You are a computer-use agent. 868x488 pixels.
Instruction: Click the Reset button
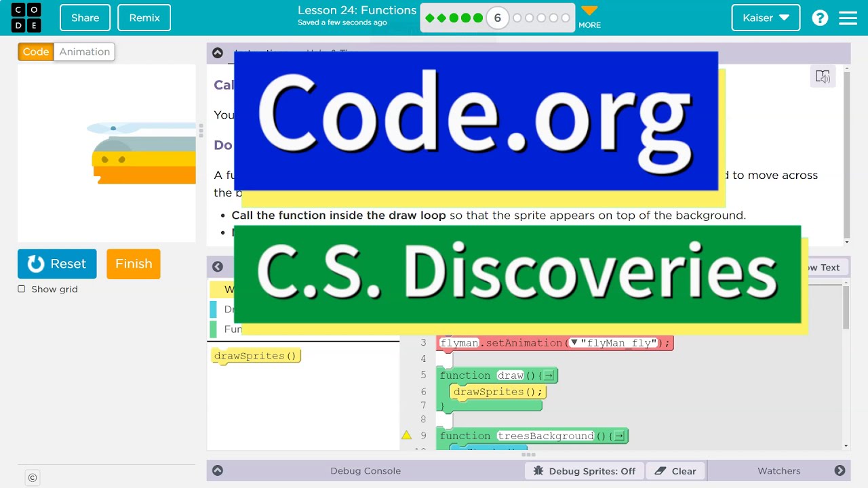(x=57, y=264)
